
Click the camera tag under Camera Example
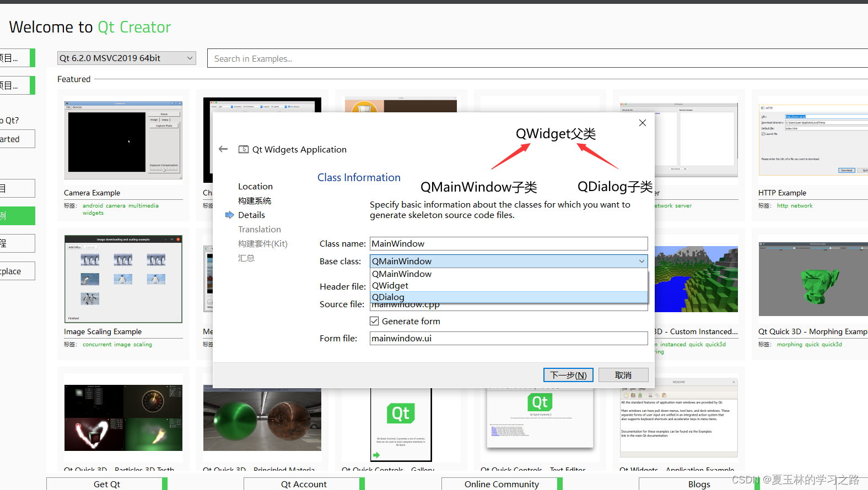[116, 205]
